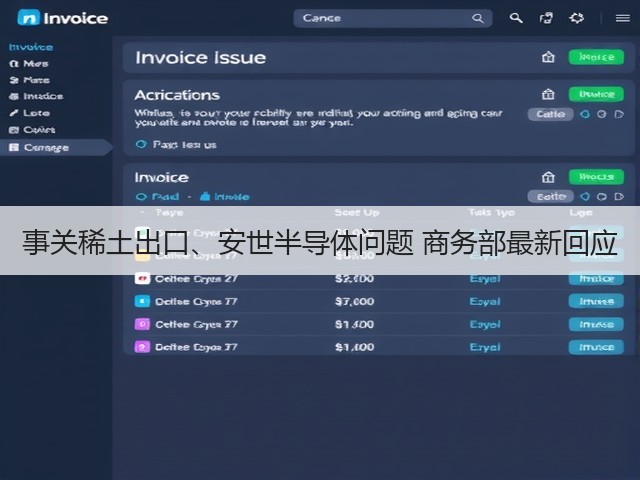
Task: Click green button in Acrications panel
Action: pyautogui.click(x=596, y=94)
